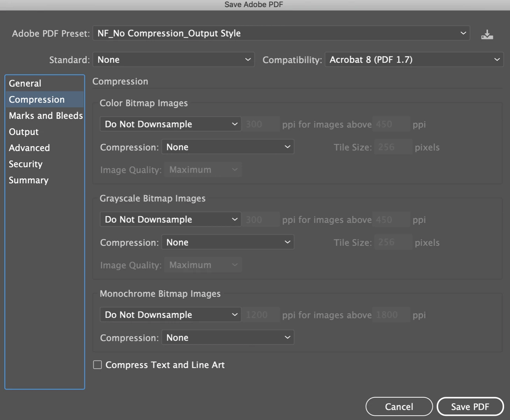510x420 pixels.
Task: Click the Monochrome Bitmap Images heading
Action: (x=160, y=294)
